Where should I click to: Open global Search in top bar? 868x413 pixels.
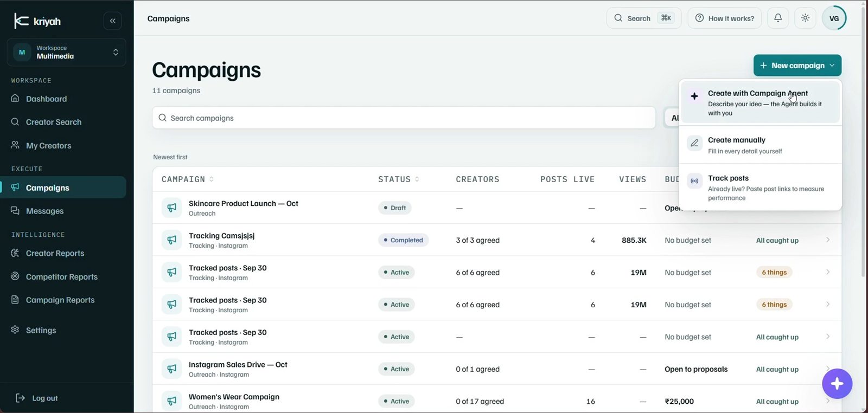643,18
